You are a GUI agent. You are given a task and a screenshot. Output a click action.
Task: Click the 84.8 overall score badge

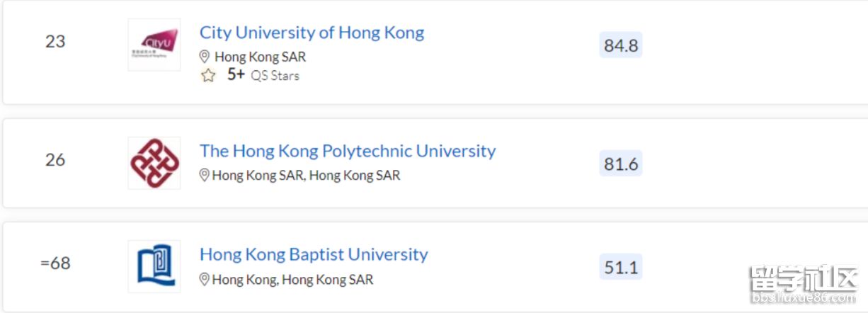[x=621, y=45]
